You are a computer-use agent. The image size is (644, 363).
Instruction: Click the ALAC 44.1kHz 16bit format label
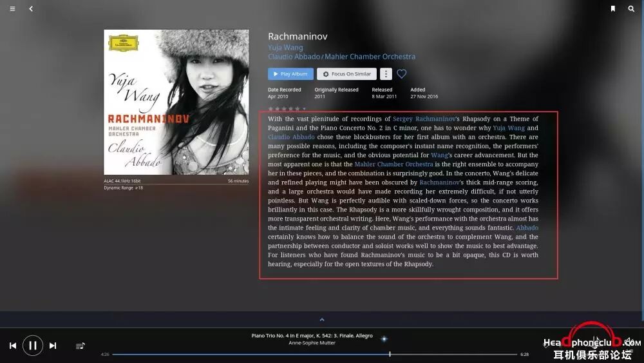tap(122, 181)
